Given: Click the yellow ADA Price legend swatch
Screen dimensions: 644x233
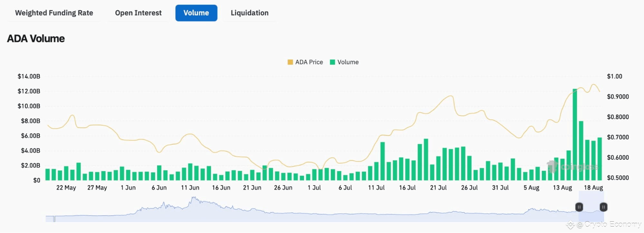Looking at the screenshot, I should point(290,62).
